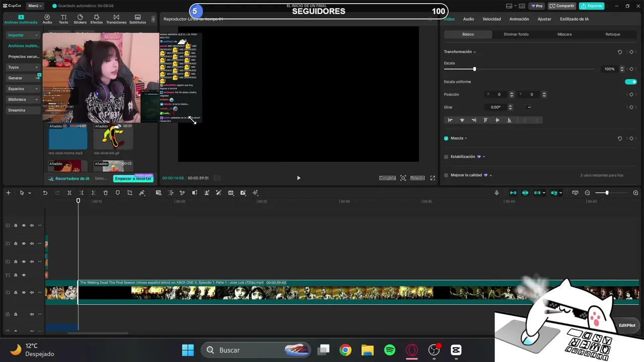The height and width of the screenshot is (362, 644).
Task: Click the Exportar button
Action: pyautogui.click(x=592, y=6)
